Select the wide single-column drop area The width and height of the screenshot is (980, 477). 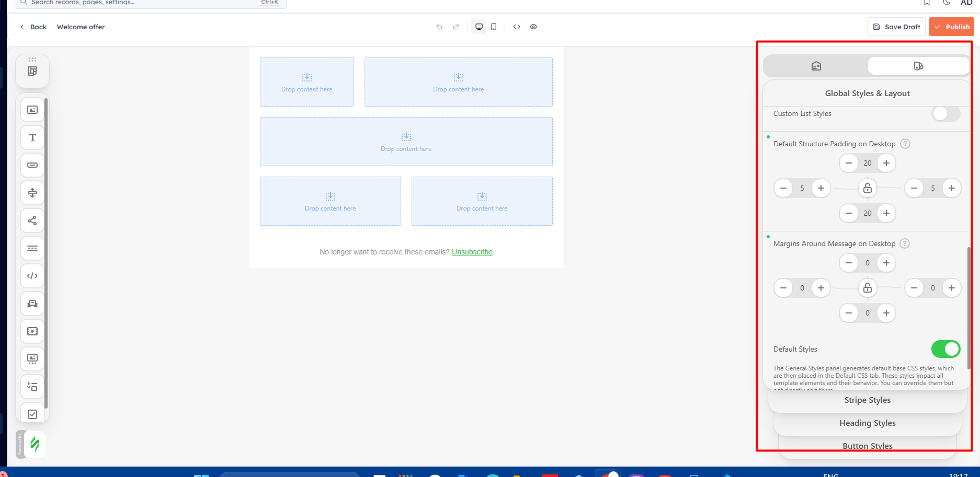pyautogui.click(x=406, y=142)
